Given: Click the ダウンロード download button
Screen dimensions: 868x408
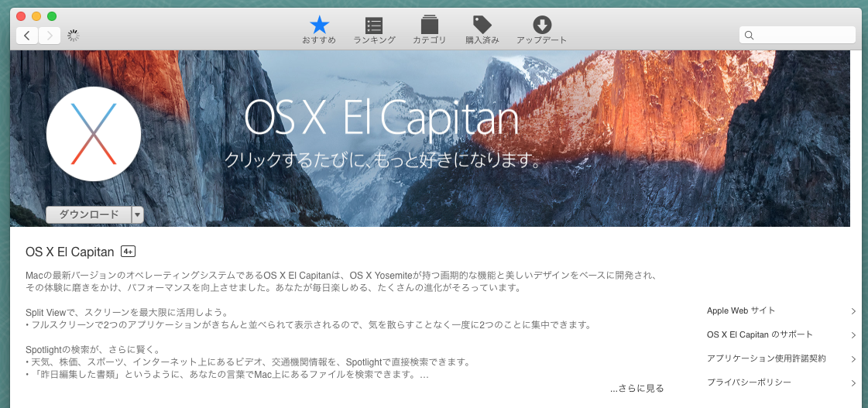Looking at the screenshot, I should pos(88,214).
